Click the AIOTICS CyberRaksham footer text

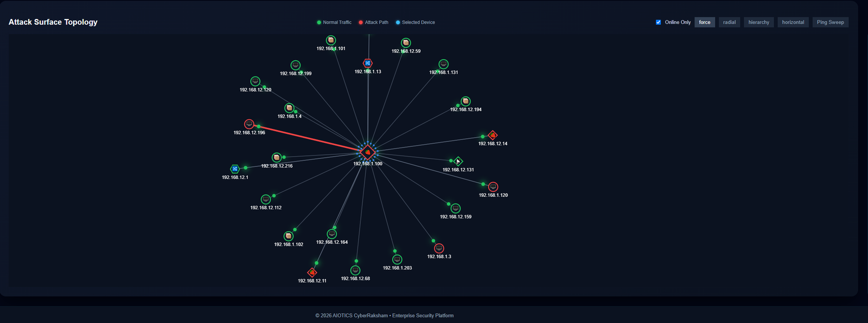pyautogui.click(x=384, y=315)
